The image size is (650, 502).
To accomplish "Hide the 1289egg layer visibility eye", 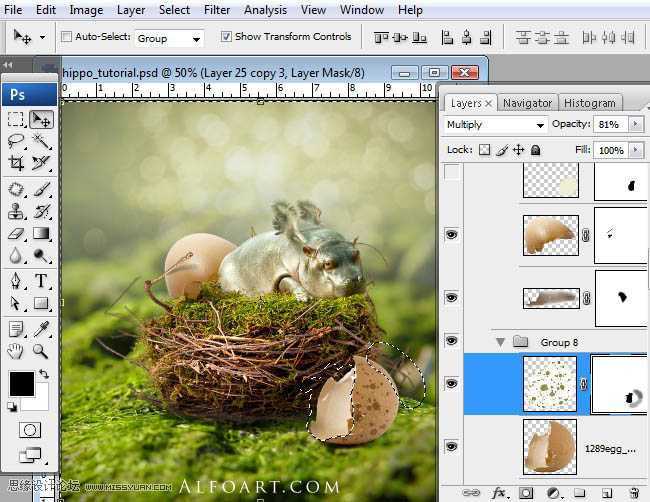I will point(451,446).
